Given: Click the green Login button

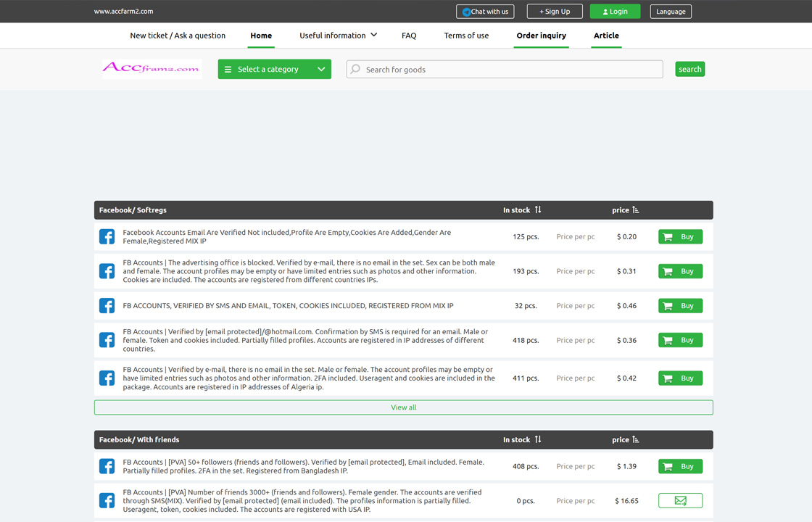Looking at the screenshot, I should pos(616,12).
